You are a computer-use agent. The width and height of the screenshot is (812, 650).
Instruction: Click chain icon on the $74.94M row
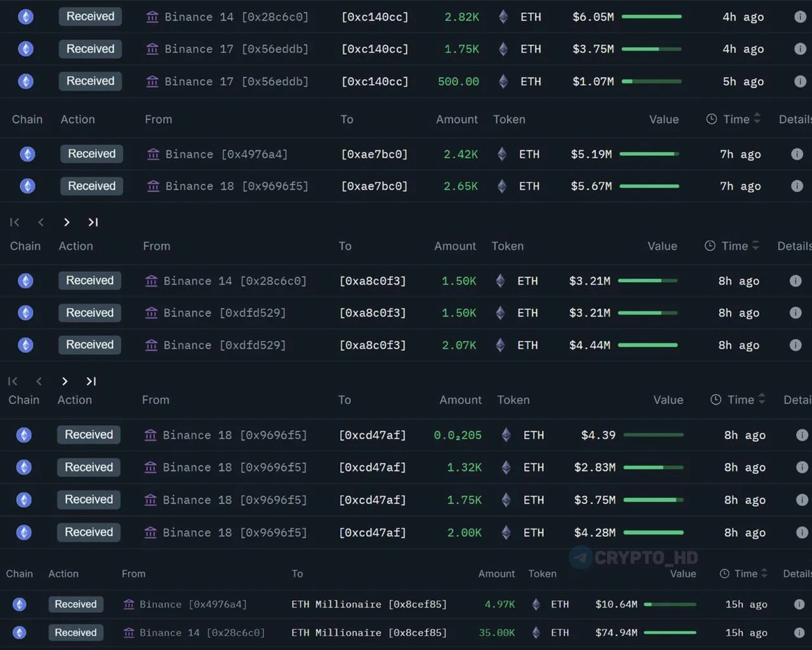click(20, 632)
